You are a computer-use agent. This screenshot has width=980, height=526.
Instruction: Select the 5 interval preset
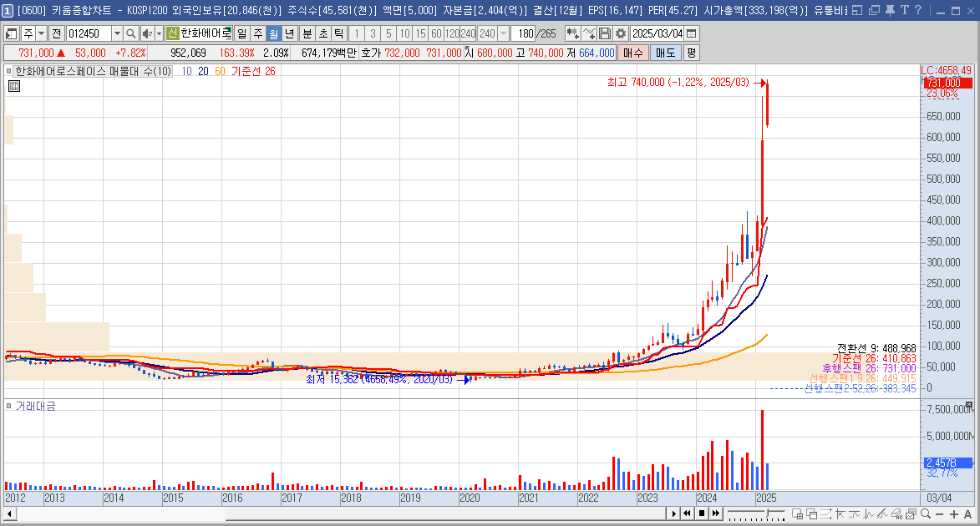(388, 33)
